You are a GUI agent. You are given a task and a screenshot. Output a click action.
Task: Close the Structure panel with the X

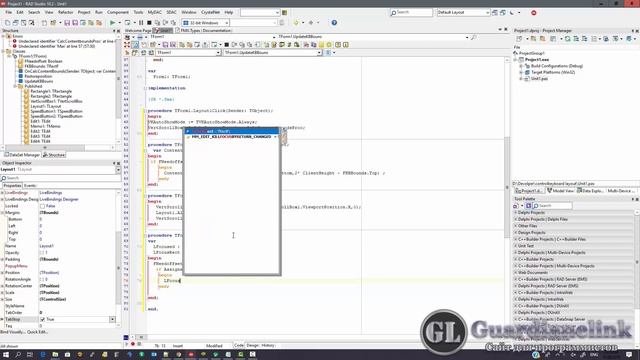(x=118, y=31)
